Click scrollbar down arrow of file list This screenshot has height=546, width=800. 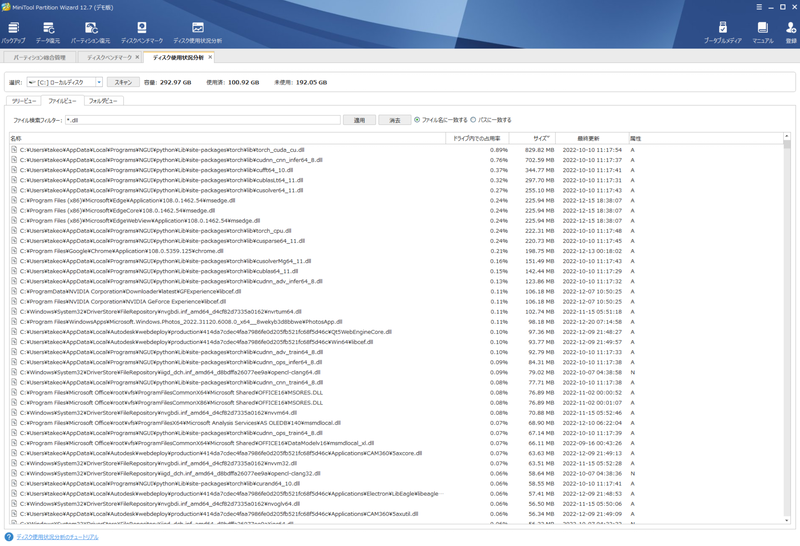click(786, 520)
